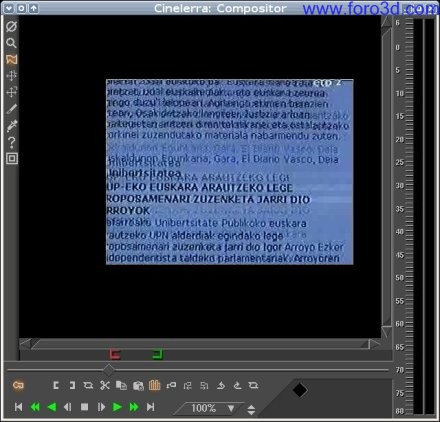This screenshot has height=422, width=440.
Task: Set In point with the left bracket button
Action: (56, 386)
